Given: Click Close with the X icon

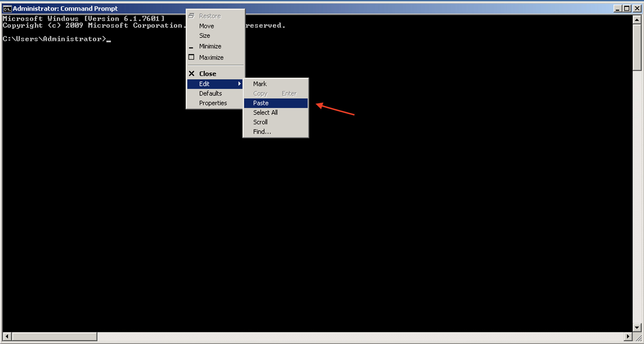Looking at the screenshot, I should (208, 74).
